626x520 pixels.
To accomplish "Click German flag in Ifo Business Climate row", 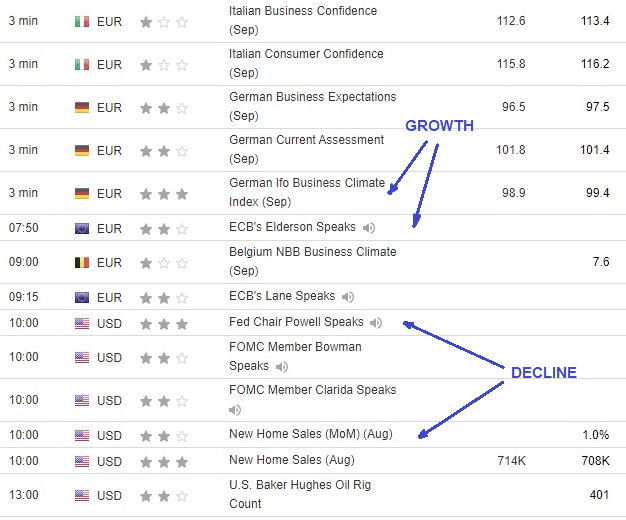I will (82, 194).
